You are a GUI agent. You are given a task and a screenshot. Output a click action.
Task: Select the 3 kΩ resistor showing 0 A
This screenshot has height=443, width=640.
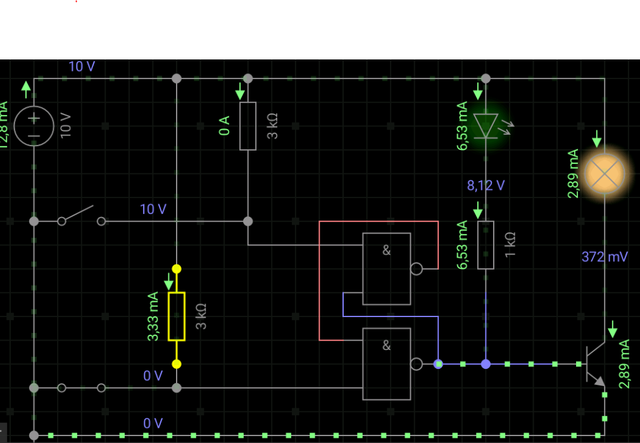click(x=248, y=126)
